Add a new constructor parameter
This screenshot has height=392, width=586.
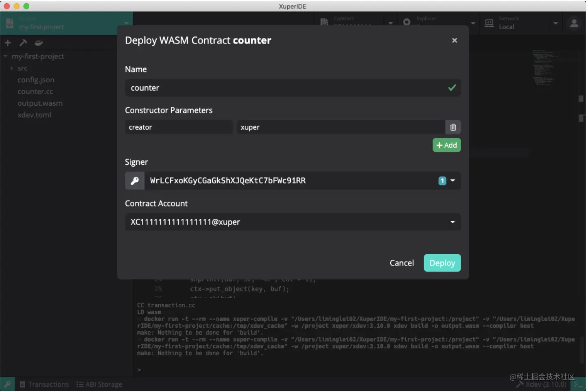click(446, 145)
